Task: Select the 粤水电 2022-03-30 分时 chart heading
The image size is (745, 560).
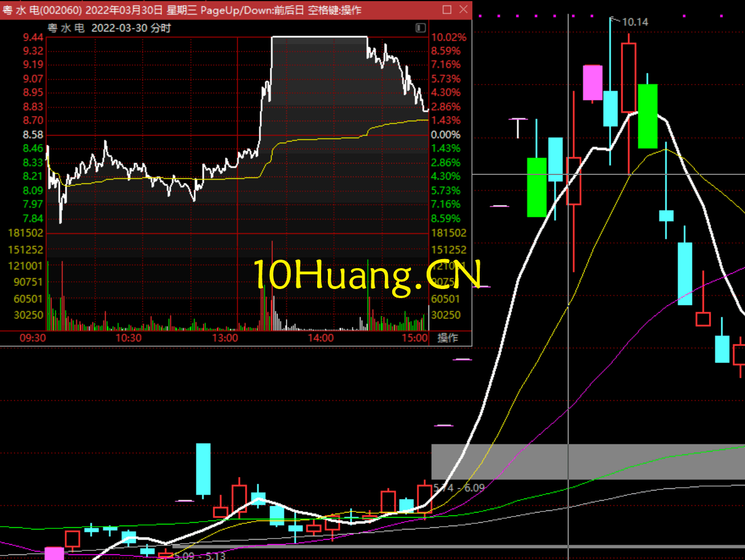Action: click(x=109, y=28)
